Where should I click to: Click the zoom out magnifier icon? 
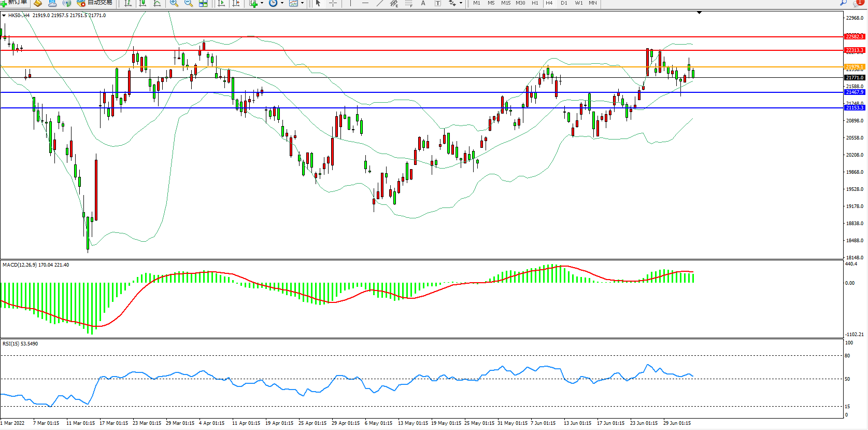(189, 3)
